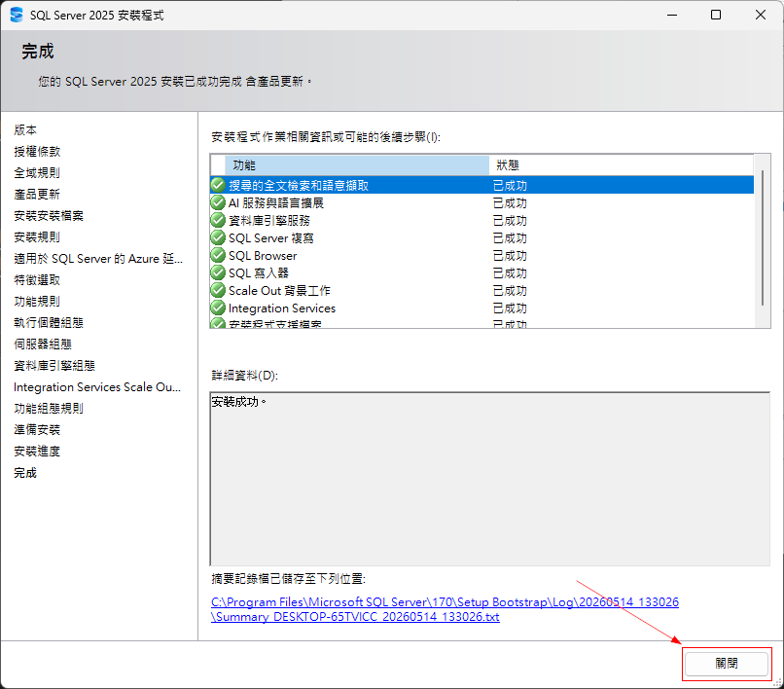Screen dimensions: 784x689
Task: Click the 安裝規則 step in sidebar
Action: (37, 237)
